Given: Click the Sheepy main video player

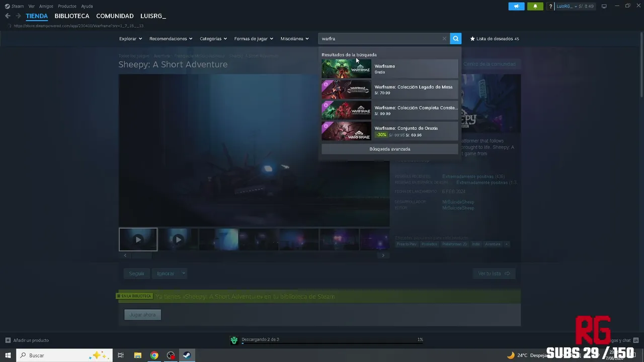Looking at the screenshot, I should point(254,150).
